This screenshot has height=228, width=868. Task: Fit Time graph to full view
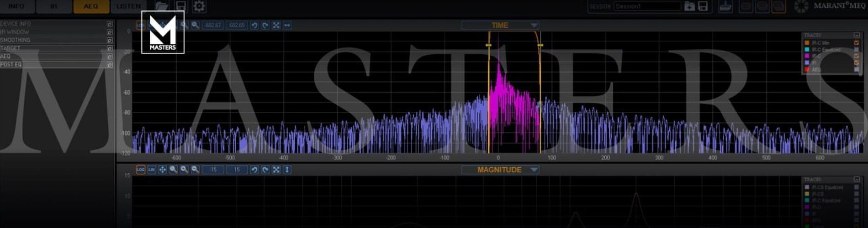(x=276, y=26)
